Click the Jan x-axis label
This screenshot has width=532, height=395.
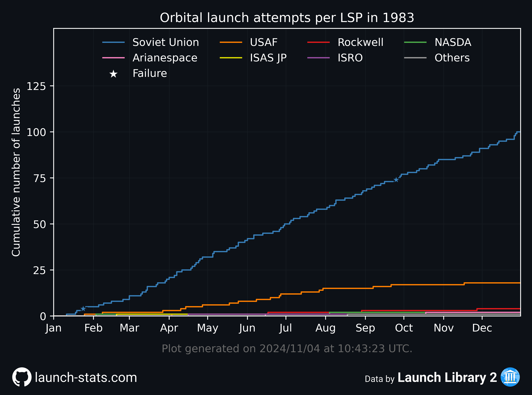pyautogui.click(x=53, y=328)
